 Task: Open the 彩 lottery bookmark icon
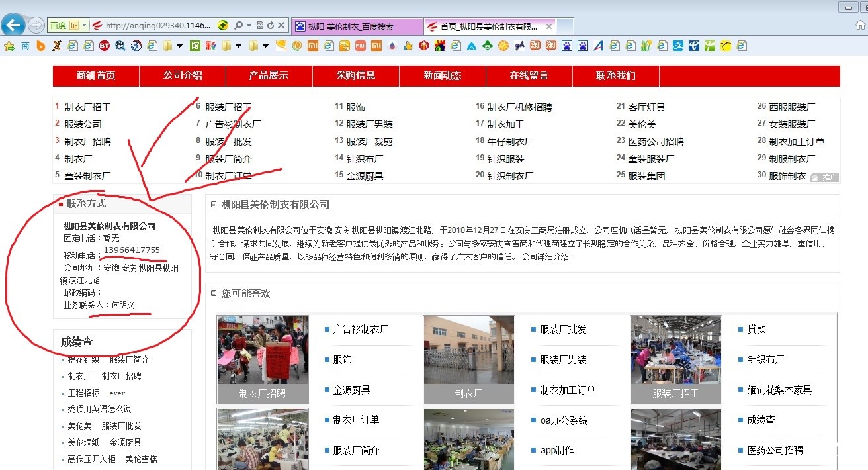click(210, 46)
